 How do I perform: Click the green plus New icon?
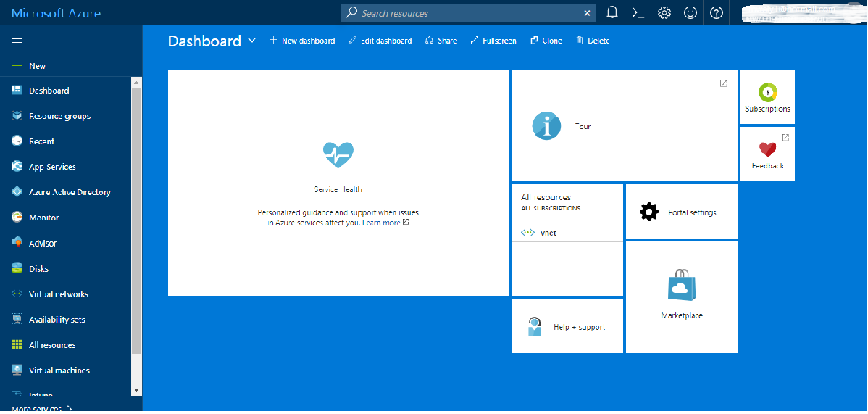(x=17, y=65)
